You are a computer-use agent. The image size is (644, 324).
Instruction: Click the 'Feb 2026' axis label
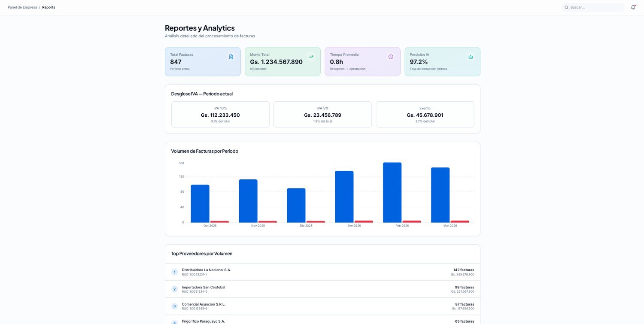point(402,226)
